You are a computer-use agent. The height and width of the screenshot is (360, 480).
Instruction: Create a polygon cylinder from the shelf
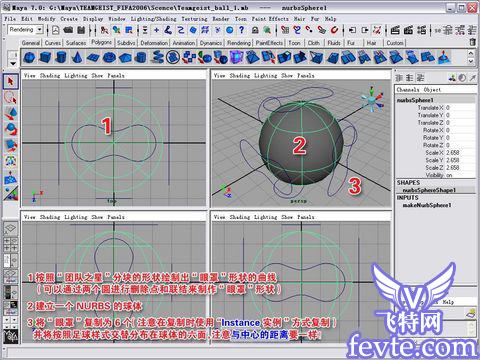coord(60,57)
